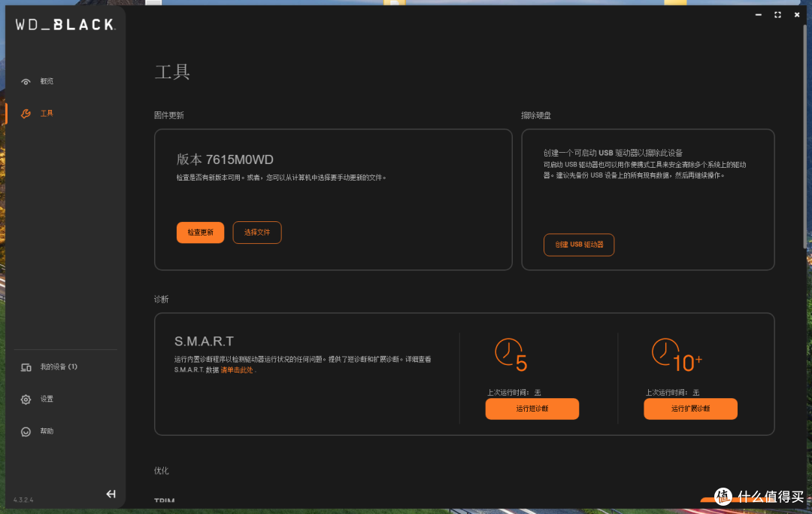Click the 擦除硬盘 section label
This screenshot has width=812, height=514.
pos(536,115)
